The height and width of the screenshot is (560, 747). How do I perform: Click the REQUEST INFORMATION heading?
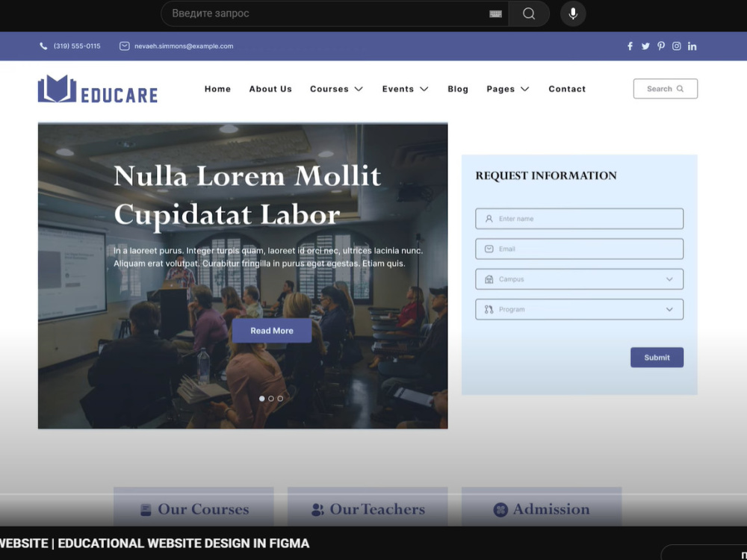[x=546, y=175]
